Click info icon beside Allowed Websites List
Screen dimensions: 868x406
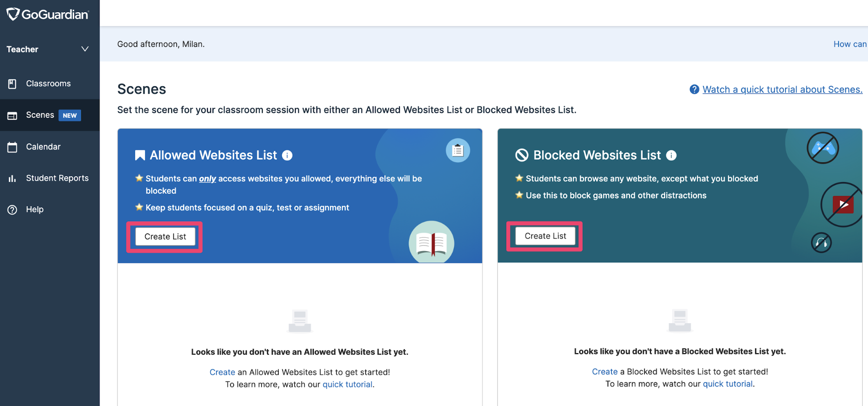click(287, 155)
